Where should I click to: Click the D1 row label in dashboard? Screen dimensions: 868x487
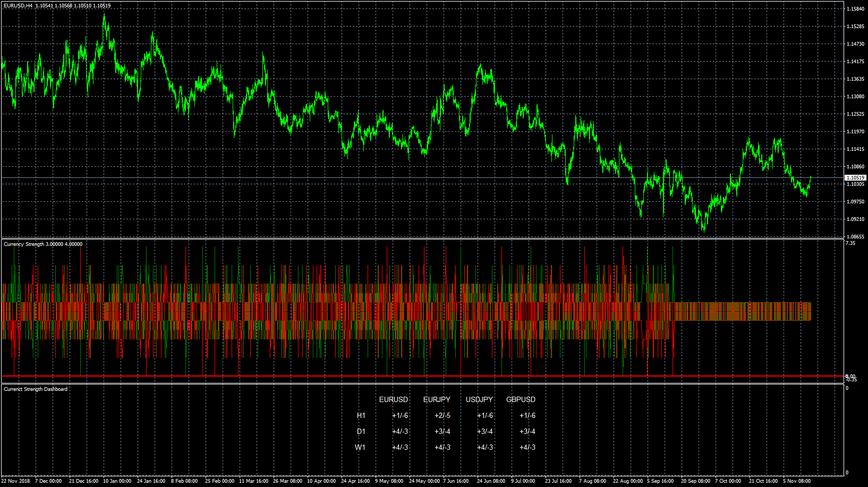click(x=361, y=431)
